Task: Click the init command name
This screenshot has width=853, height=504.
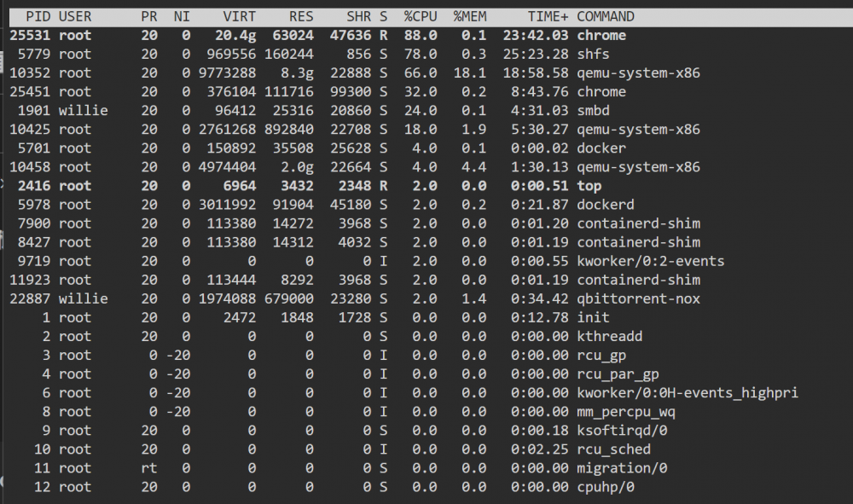Action: click(x=593, y=317)
